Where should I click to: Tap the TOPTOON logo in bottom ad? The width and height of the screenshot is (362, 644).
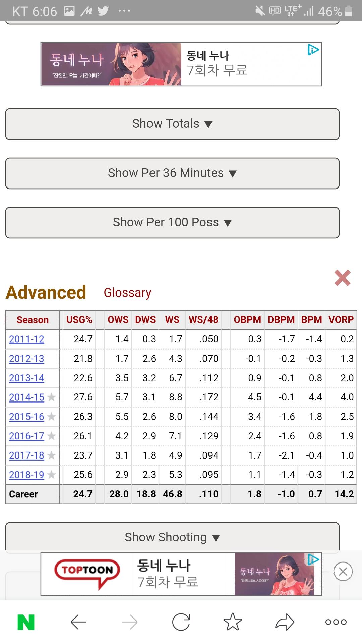pos(87,574)
